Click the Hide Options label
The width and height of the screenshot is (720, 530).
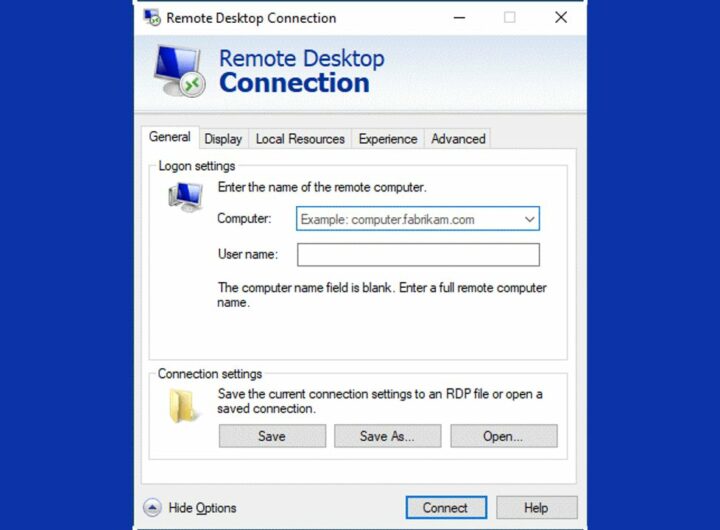[x=202, y=508]
